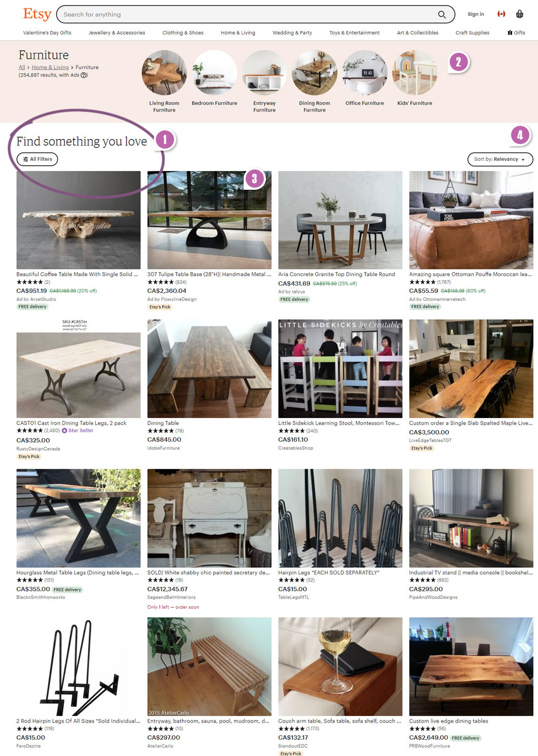Image resolution: width=538 pixels, height=756 pixels.
Task: Open the Sort by Relevancy dropdown
Action: [x=500, y=159]
